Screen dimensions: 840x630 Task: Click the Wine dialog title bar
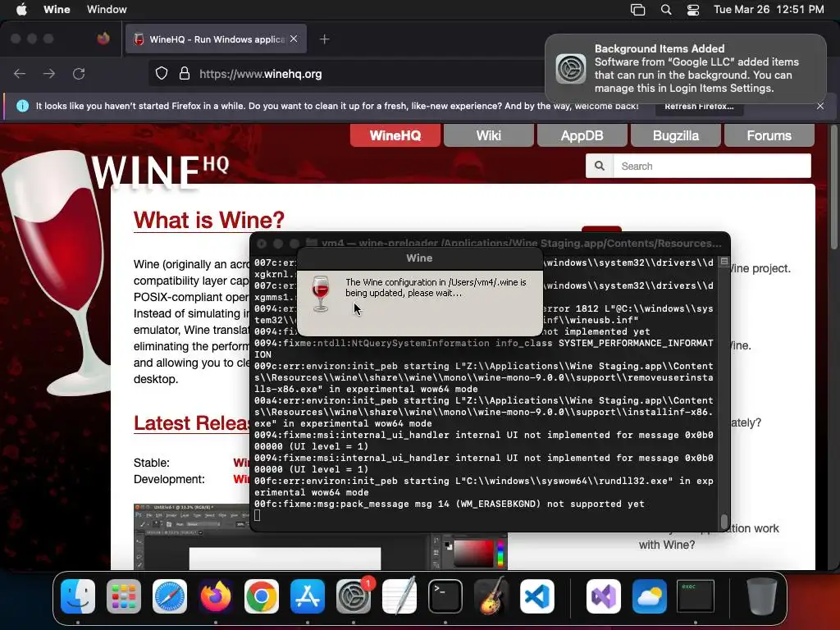[419, 258]
